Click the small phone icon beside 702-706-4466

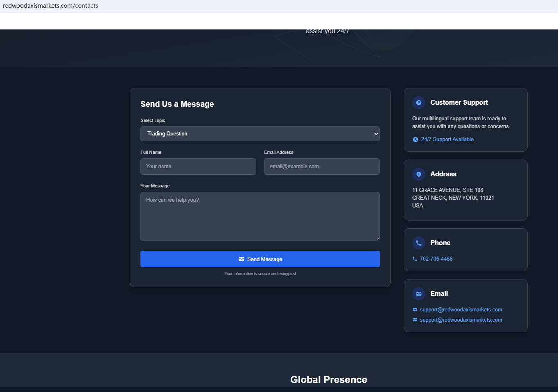click(415, 259)
